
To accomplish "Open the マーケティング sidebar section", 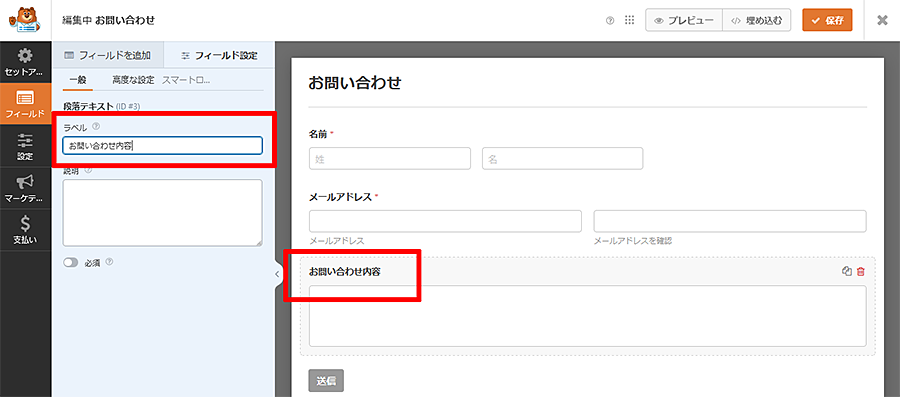I will (x=25, y=188).
